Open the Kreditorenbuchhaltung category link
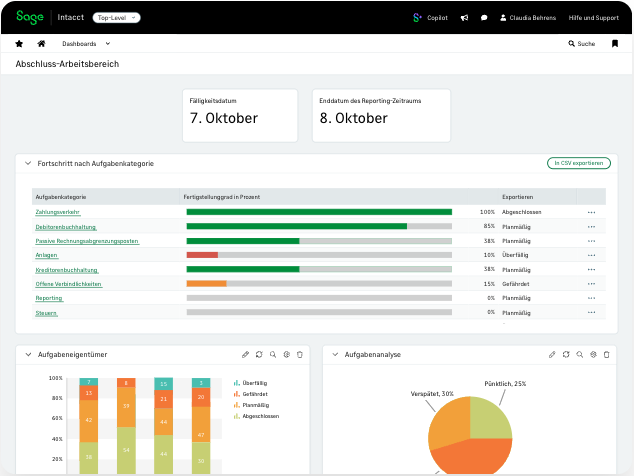The width and height of the screenshot is (634, 476). [x=67, y=270]
